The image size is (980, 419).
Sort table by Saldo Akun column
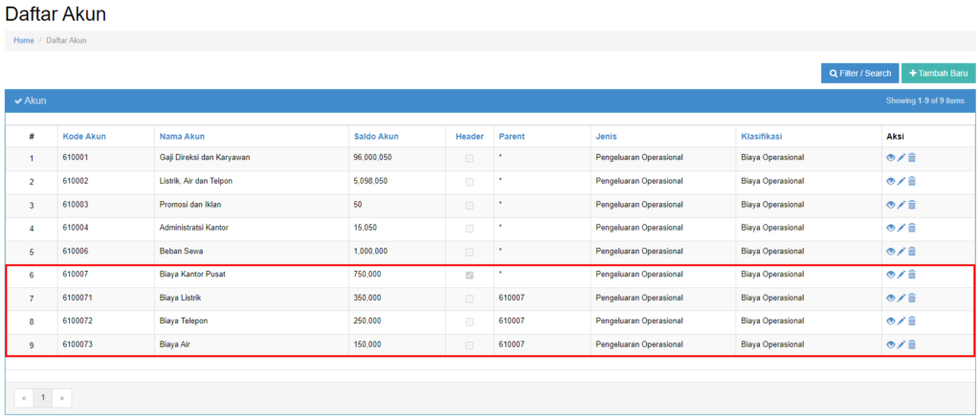coord(376,136)
